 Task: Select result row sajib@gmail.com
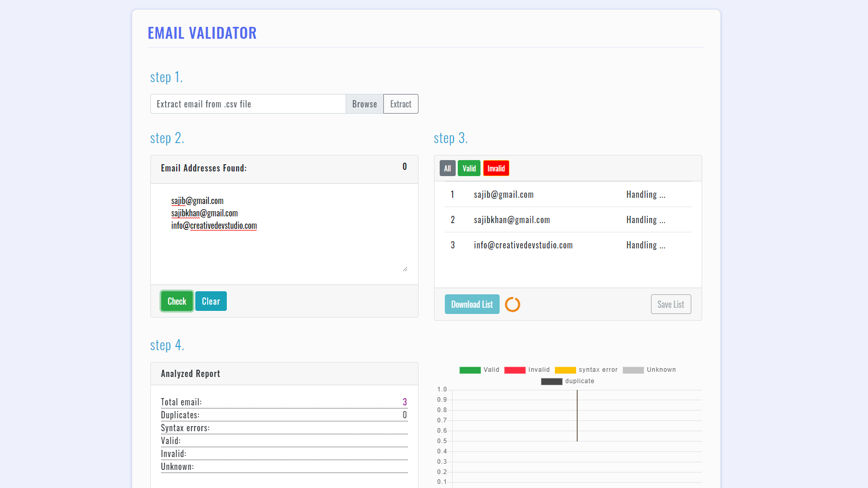[x=568, y=194]
